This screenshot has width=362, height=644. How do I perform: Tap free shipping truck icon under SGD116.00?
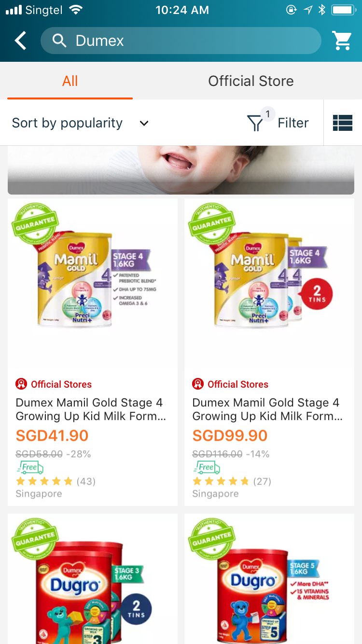207,467
